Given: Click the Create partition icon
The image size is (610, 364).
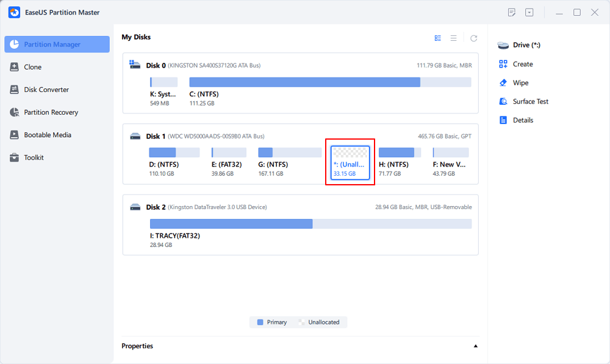Looking at the screenshot, I should click(503, 64).
